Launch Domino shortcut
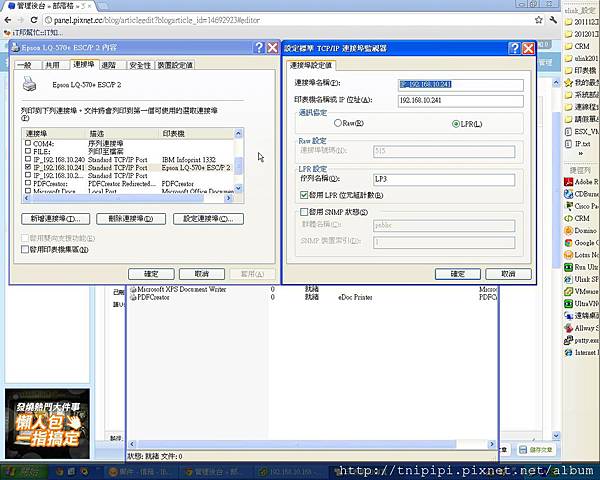The image size is (600, 480). (580, 230)
